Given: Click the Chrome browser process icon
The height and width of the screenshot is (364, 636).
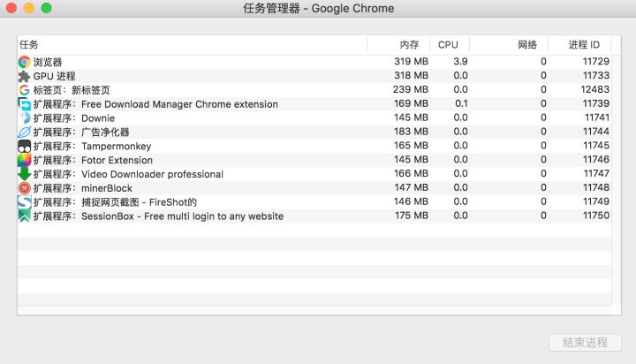Looking at the screenshot, I should pyautogui.click(x=25, y=62).
